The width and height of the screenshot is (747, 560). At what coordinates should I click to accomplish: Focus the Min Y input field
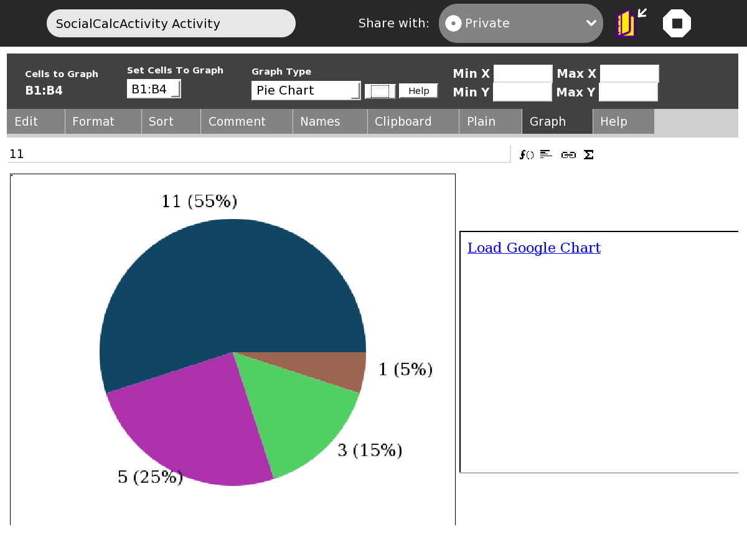pyautogui.click(x=522, y=92)
